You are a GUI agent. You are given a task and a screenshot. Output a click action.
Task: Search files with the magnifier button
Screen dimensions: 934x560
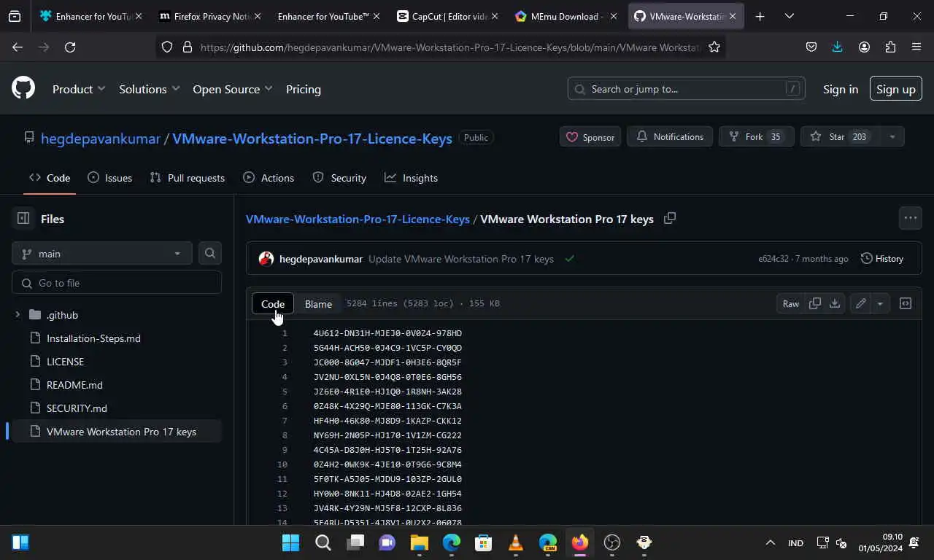pyautogui.click(x=210, y=253)
